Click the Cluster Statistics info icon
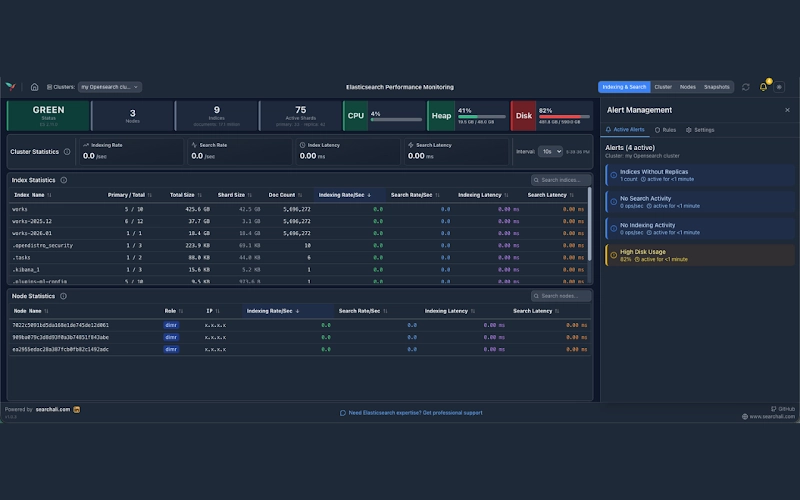 click(67, 152)
